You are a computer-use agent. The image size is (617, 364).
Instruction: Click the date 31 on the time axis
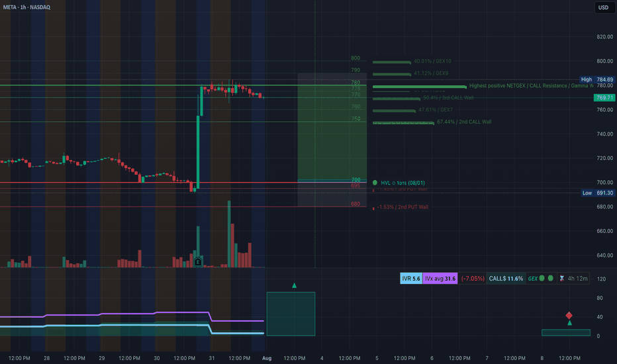click(x=212, y=358)
